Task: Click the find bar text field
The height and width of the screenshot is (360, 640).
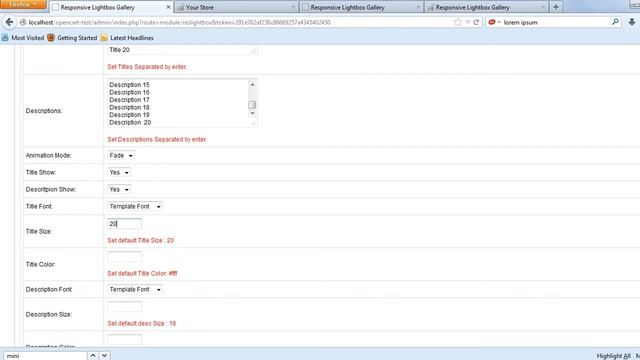Action: click(45, 356)
